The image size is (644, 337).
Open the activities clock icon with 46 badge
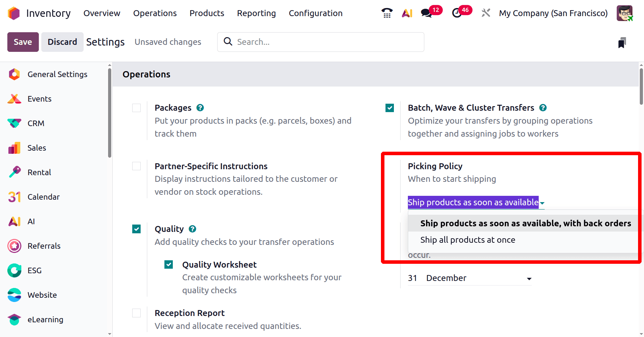coord(457,13)
